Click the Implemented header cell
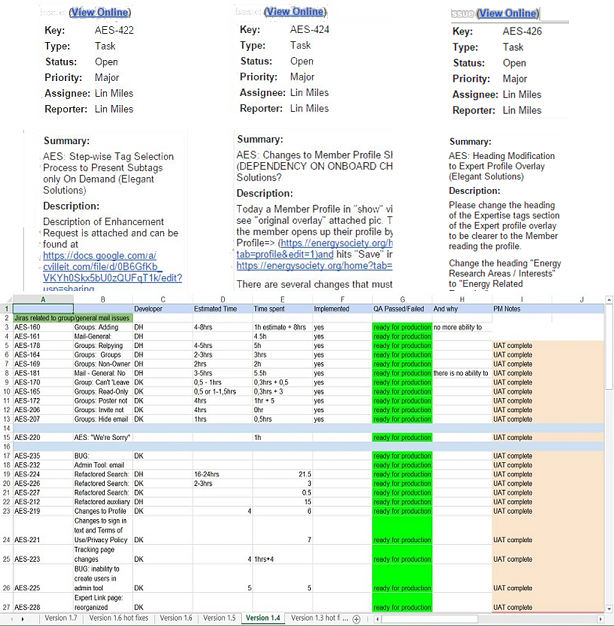The height and width of the screenshot is (626, 614). [x=343, y=309]
